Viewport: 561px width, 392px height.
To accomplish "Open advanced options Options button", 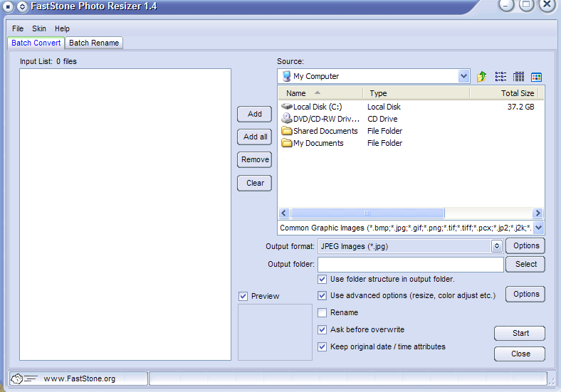I will (525, 294).
